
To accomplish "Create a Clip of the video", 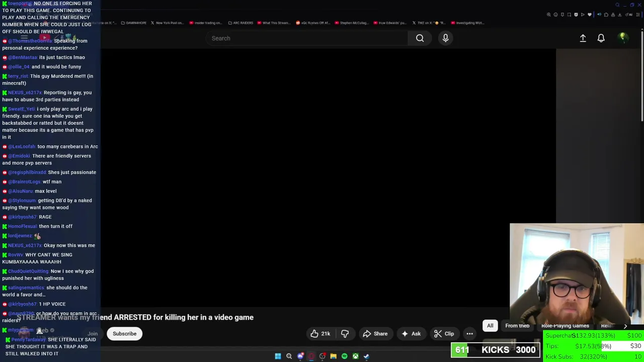I will point(444,334).
